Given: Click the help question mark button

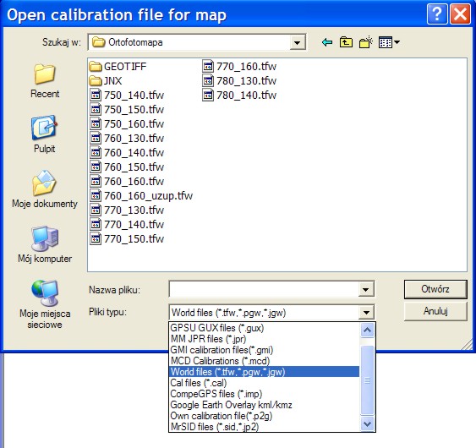Looking at the screenshot, I should click(437, 14).
